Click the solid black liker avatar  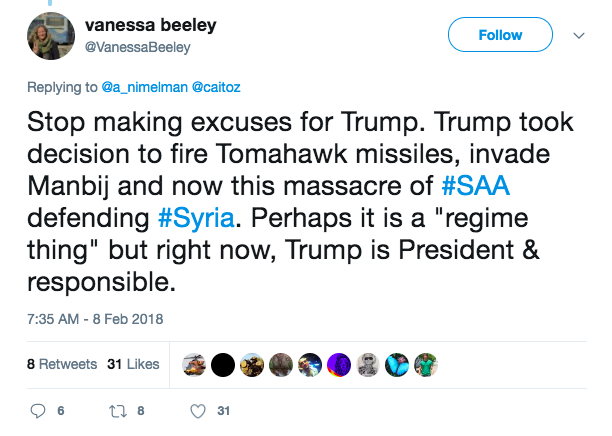[x=225, y=365]
